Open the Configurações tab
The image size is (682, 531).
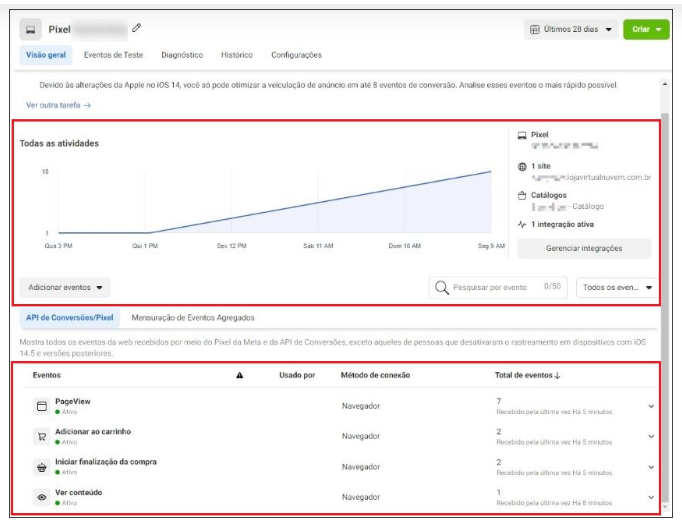coord(296,55)
